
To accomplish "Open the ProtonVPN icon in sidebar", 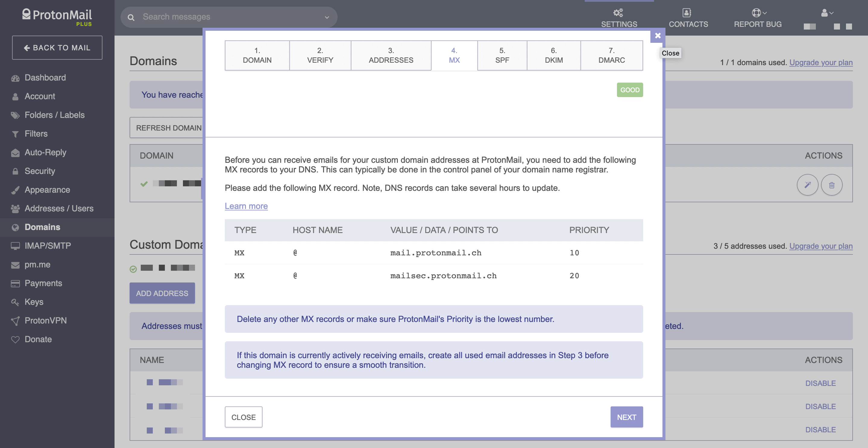I will pos(15,321).
